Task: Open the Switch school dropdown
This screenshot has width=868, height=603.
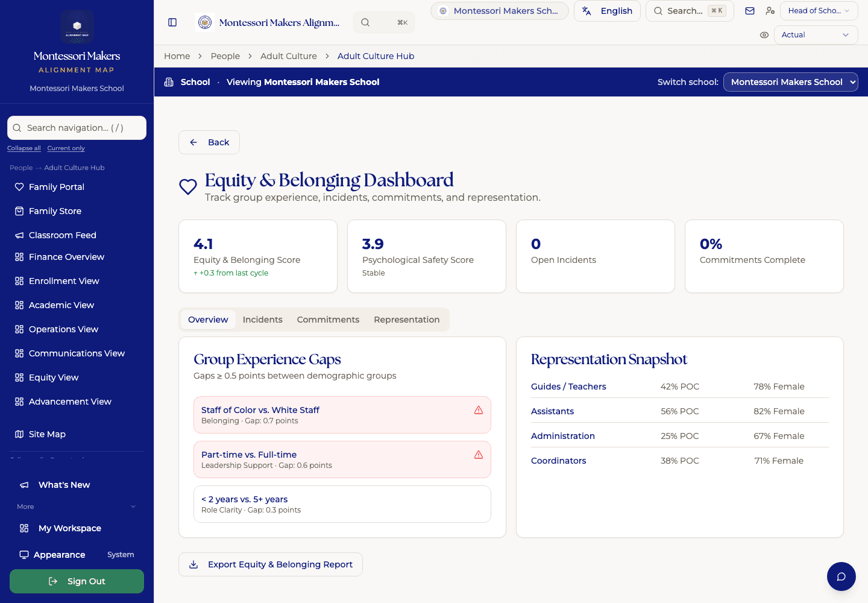Action: 790,82
